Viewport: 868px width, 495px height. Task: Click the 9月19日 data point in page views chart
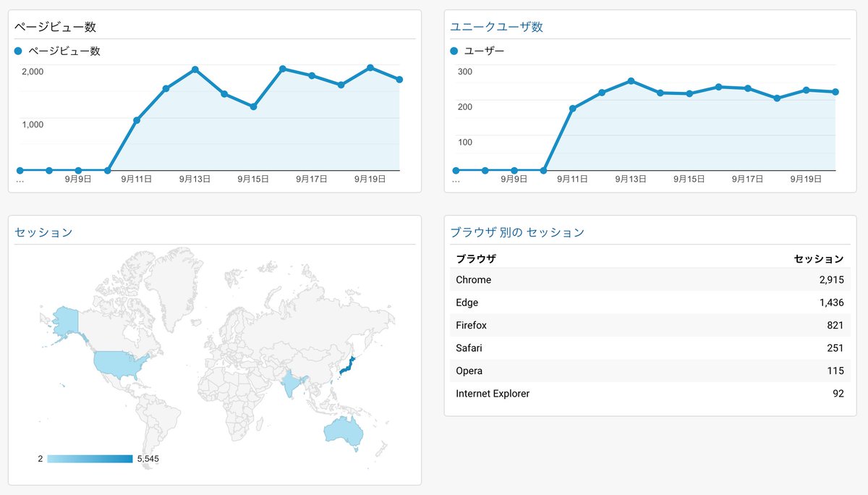click(x=370, y=67)
